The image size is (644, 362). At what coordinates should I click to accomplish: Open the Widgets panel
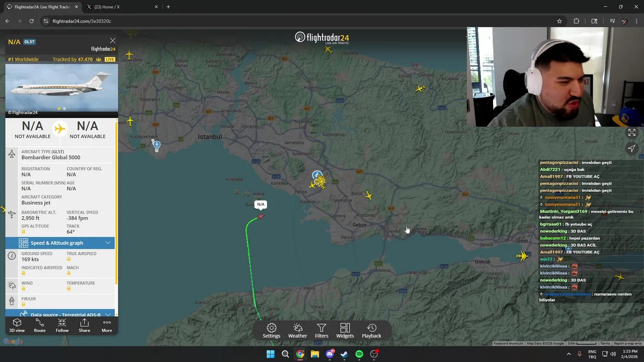coord(345,331)
